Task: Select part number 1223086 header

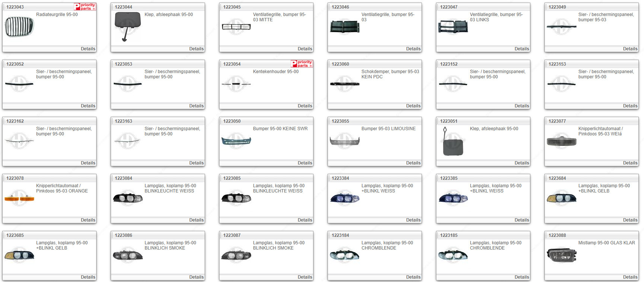Action: 123,235
